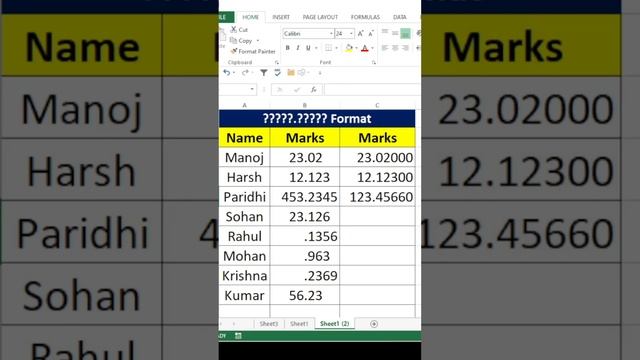Open the Calibri font name dropdown
The width and height of the screenshot is (640, 360).
point(331,33)
